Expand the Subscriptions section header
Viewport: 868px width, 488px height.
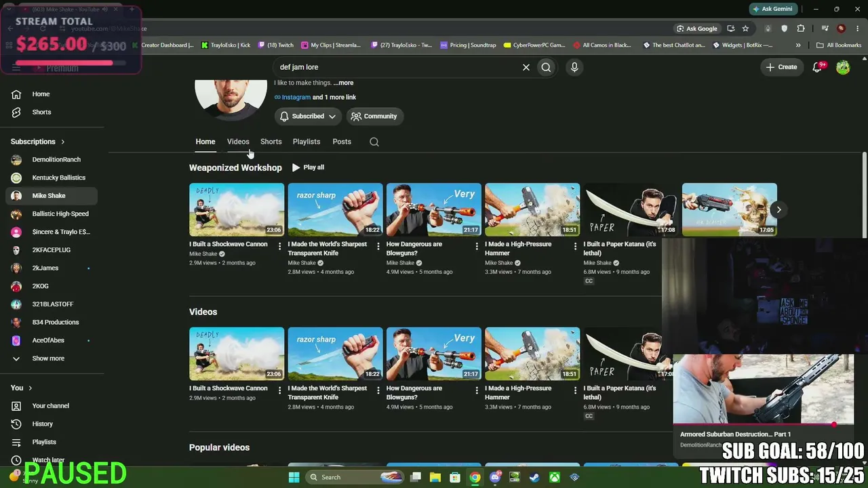[38, 142]
